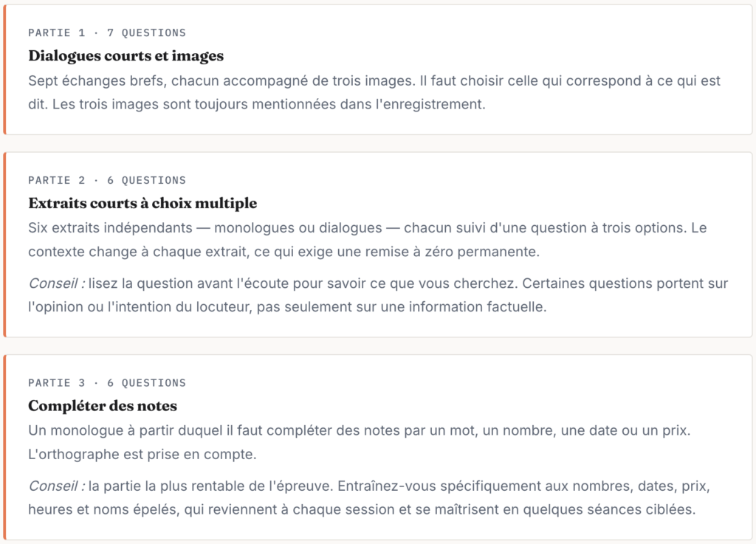756x544 pixels.
Task: Click the orange accent bar of Partie 1 card
Action: 5,70
